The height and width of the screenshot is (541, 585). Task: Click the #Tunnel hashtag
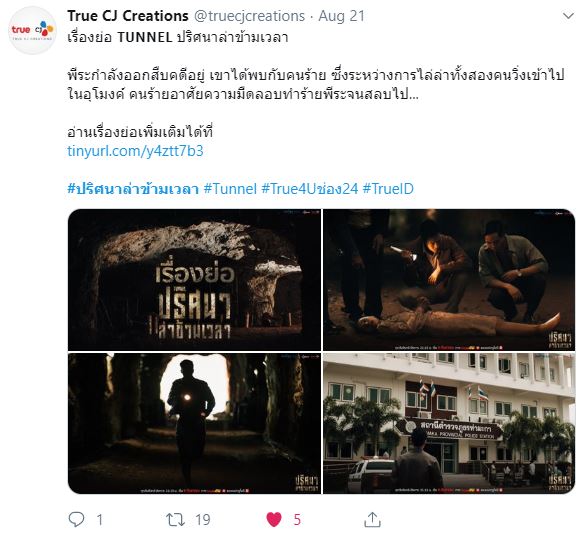click(x=230, y=189)
